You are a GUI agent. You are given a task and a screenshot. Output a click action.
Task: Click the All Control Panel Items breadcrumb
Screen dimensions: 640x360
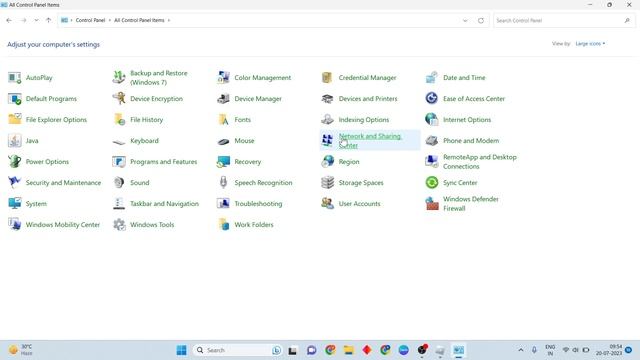[x=139, y=20]
